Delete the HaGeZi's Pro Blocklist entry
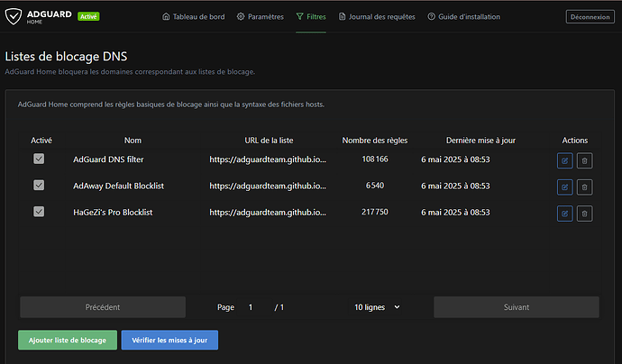Screen dimensions: 622x364 (584, 214)
